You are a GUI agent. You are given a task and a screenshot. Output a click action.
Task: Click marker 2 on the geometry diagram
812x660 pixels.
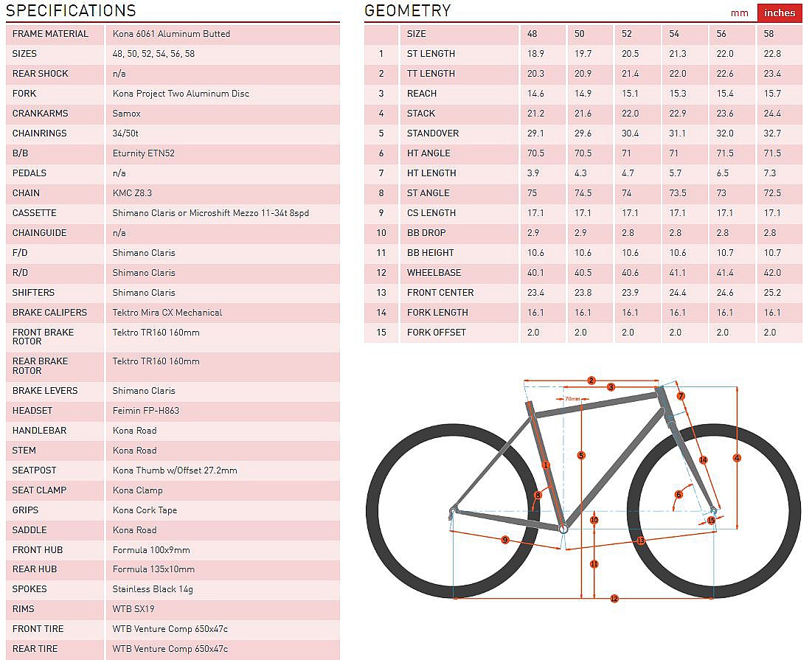[x=591, y=381]
